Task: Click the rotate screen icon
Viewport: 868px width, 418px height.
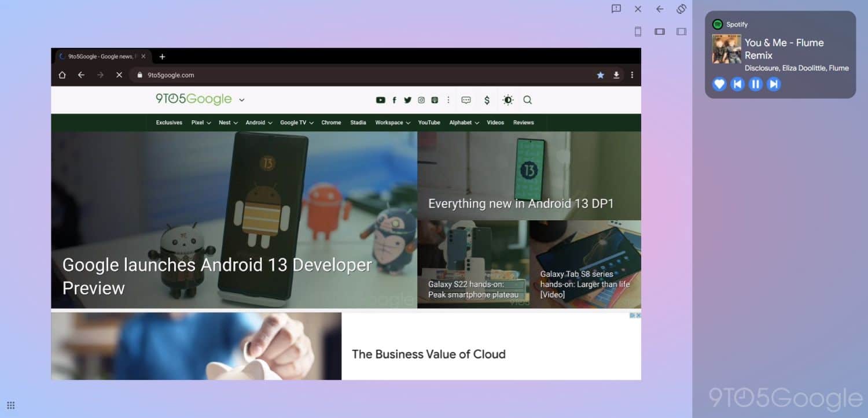Action: click(681, 9)
